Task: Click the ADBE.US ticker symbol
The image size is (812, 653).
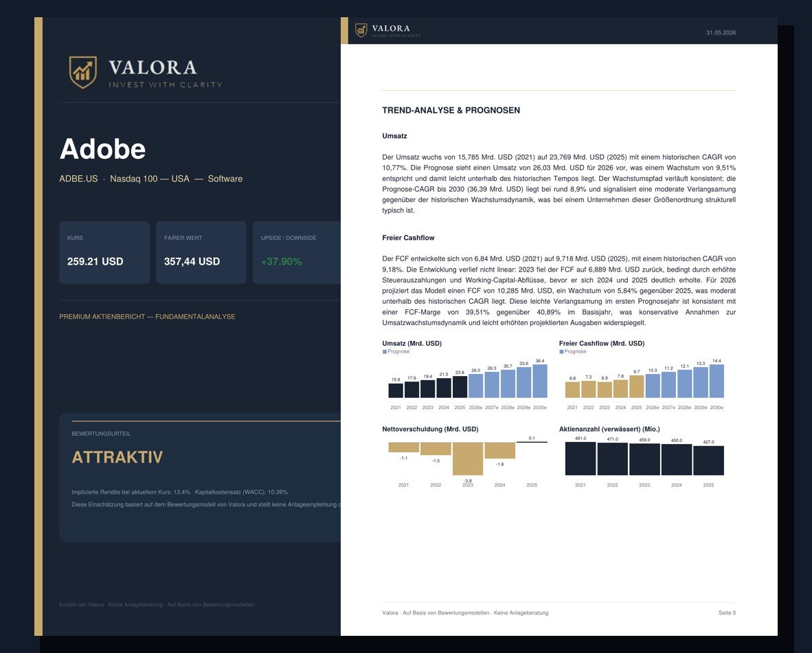Action: tap(78, 179)
